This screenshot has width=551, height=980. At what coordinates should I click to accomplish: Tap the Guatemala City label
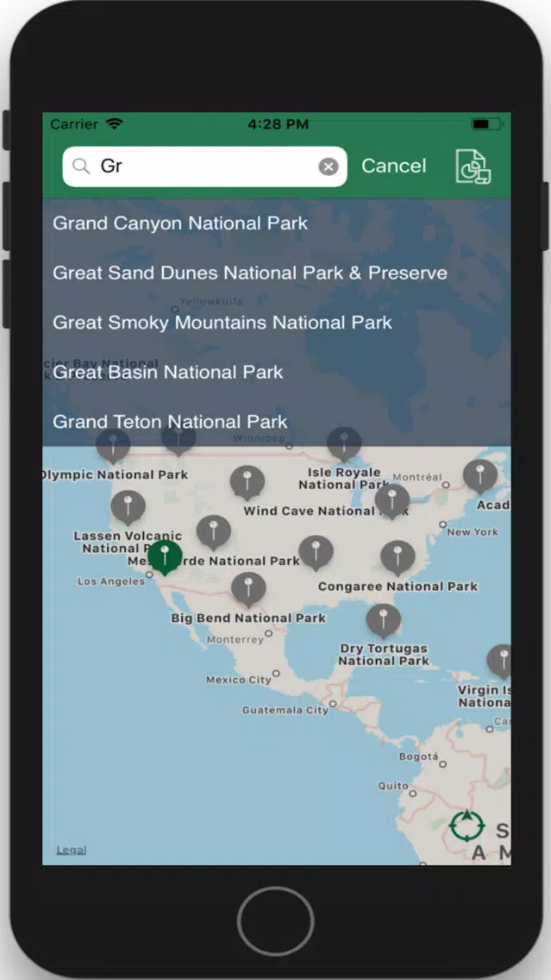click(x=285, y=710)
